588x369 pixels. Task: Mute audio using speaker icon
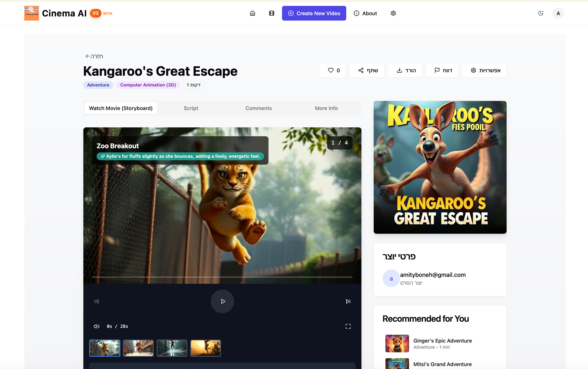(x=96, y=326)
